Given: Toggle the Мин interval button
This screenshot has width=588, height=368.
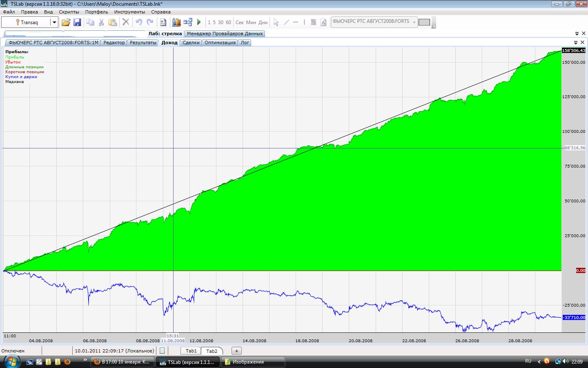Looking at the screenshot, I should [251, 22].
